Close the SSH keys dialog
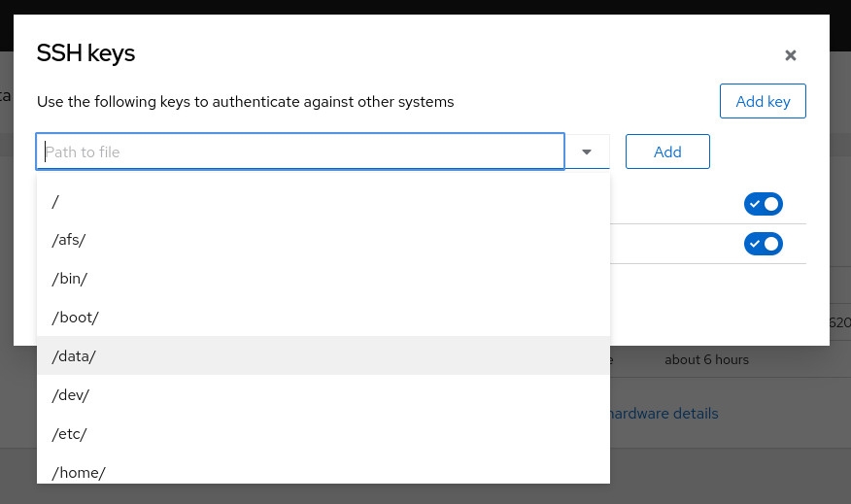This screenshot has height=504, width=851. click(x=791, y=55)
